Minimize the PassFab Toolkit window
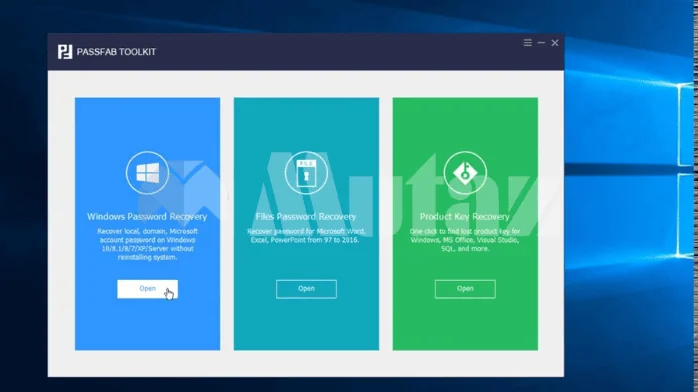Viewport: 698px width, 392px height. 541,43
